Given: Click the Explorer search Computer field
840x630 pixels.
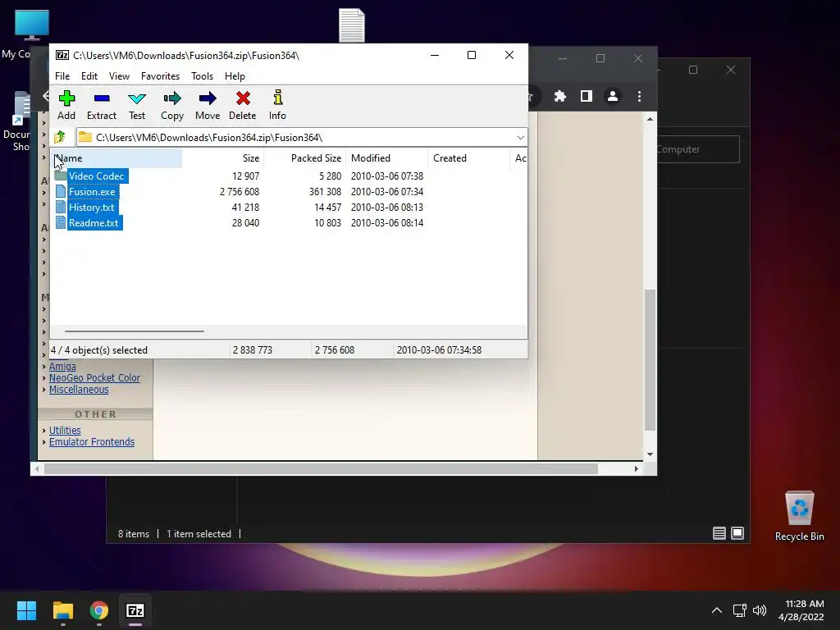Looking at the screenshot, I should 698,149.
